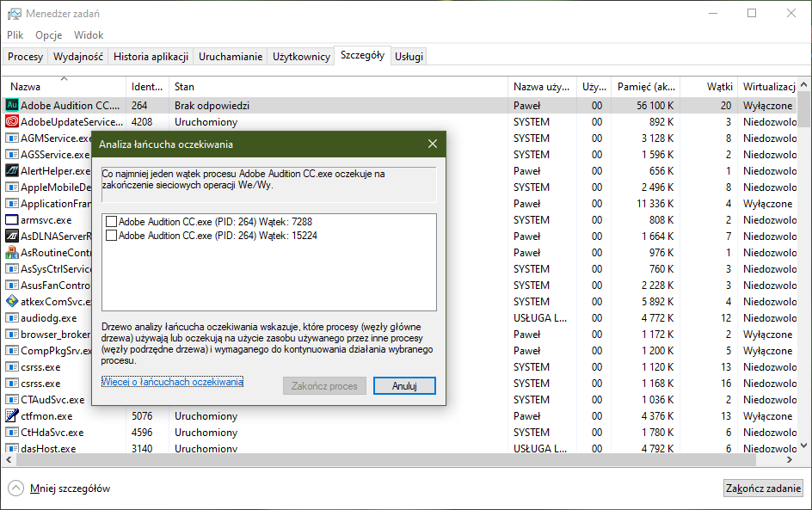Screen dimensions: 812x510
Task: Click the Task Manager title bar icon
Action: pos(15,14)
